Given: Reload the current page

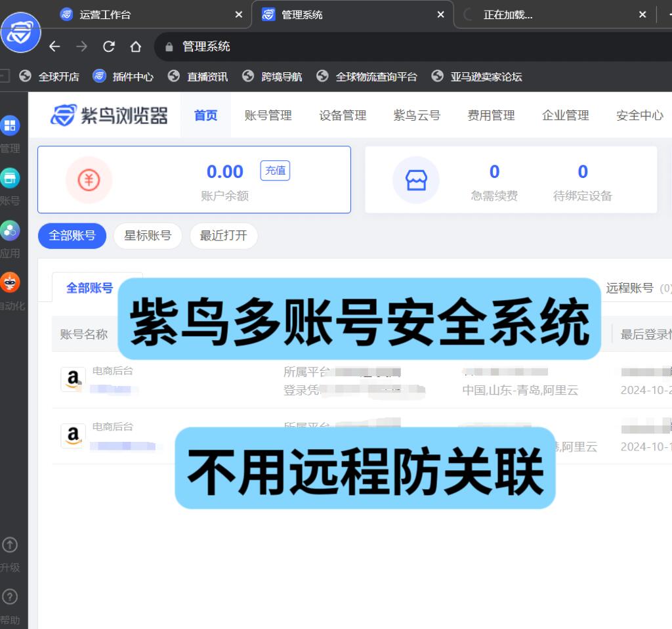Looking at the screenshot, I should pos(109,47).
